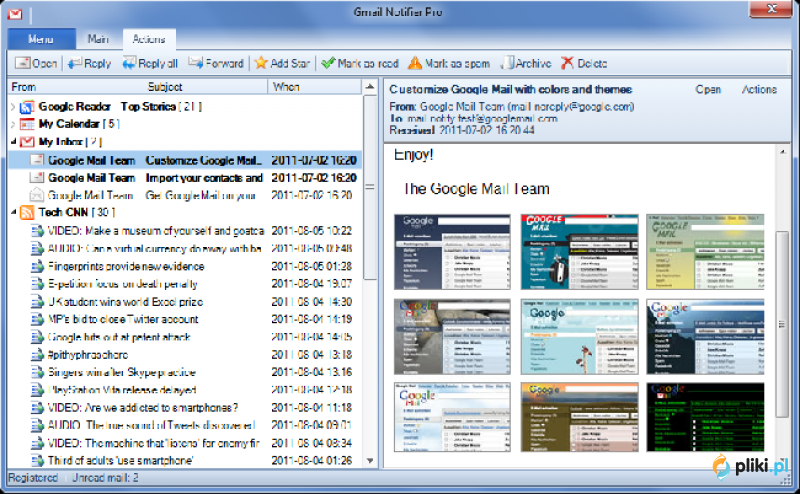The height and width of the screenshot is (494, 800).
Task: Select '#pithyphrasehere' feed item
Action: [x=185, y=355]
